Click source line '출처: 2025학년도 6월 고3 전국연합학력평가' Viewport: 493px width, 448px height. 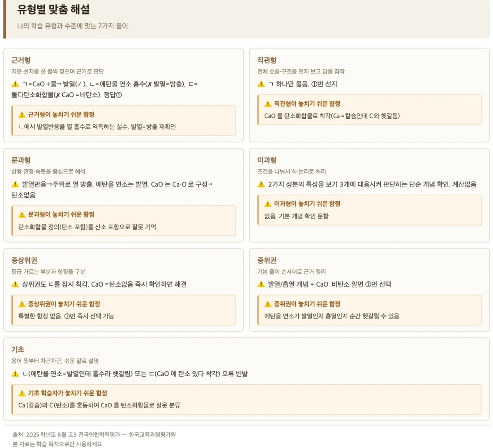tap(94, 434)
